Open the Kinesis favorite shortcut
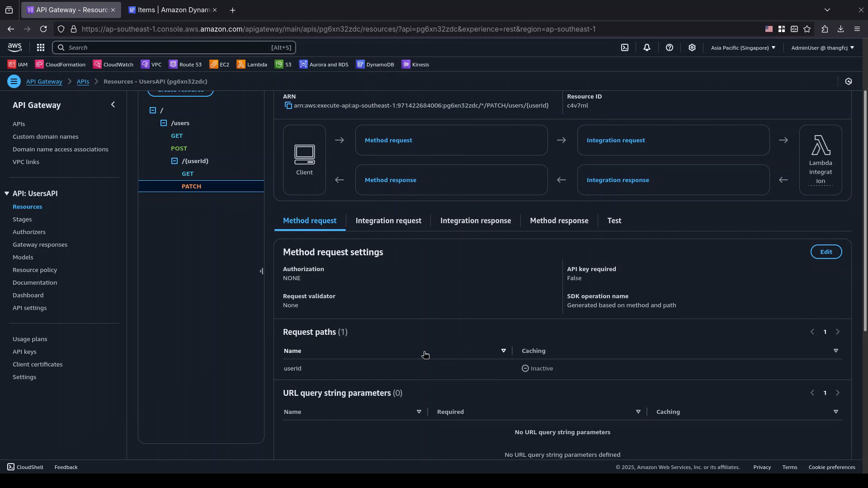868x488 pixels. [x=415, y=65]
